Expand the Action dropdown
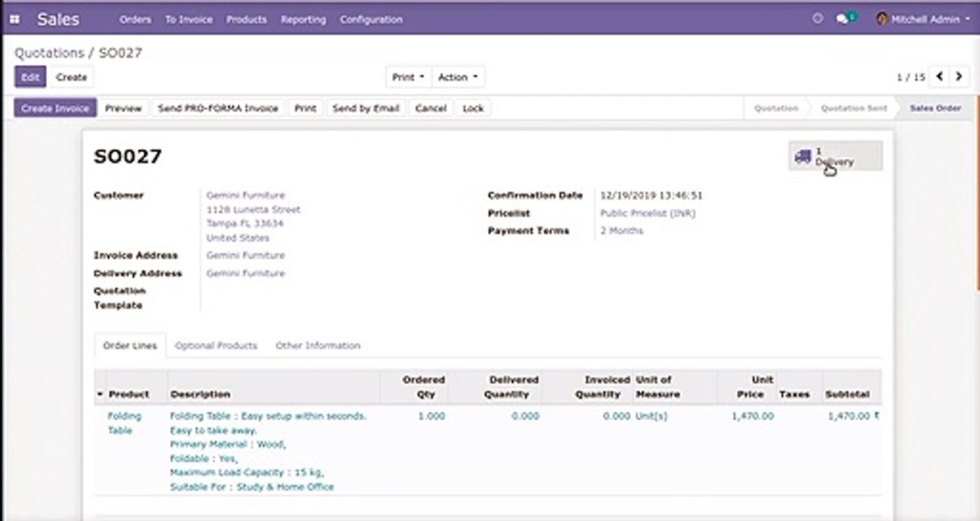 tap(458, 77)
